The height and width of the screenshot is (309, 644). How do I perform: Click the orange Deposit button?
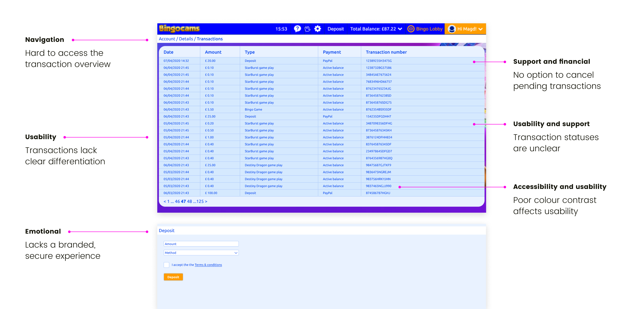click(x=173, y=277)
